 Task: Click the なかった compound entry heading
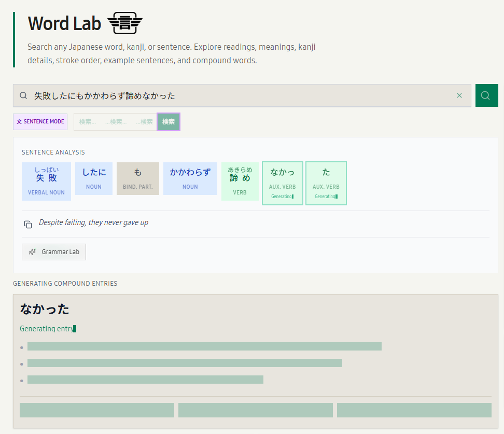[x=45, y=309]
